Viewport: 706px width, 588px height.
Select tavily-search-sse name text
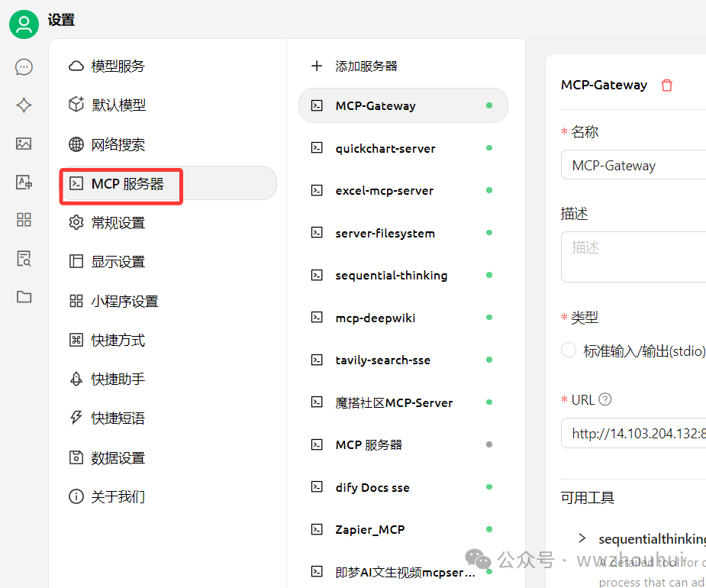383,360
